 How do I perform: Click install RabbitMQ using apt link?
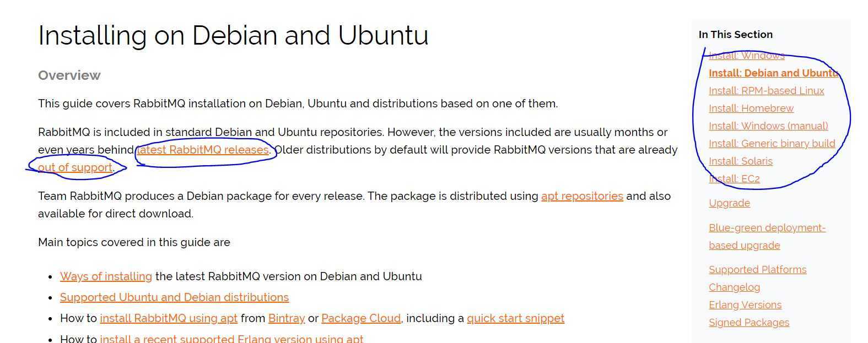169,318
